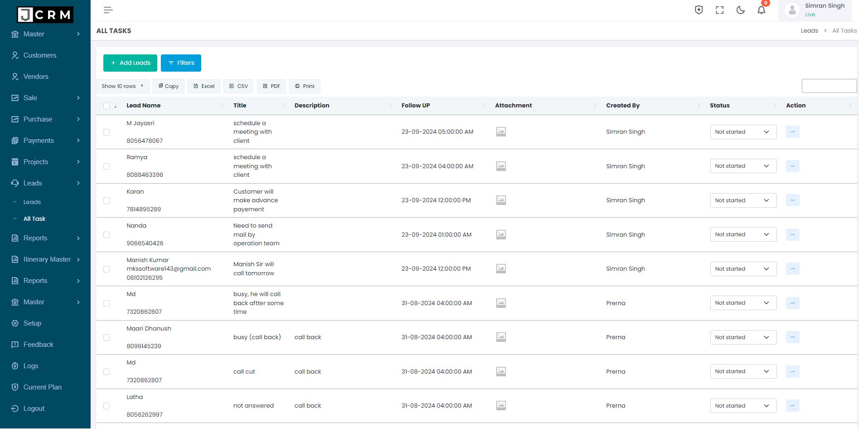
Task: Check the checkbox for Karan's task row
Action: coord(107,200)
